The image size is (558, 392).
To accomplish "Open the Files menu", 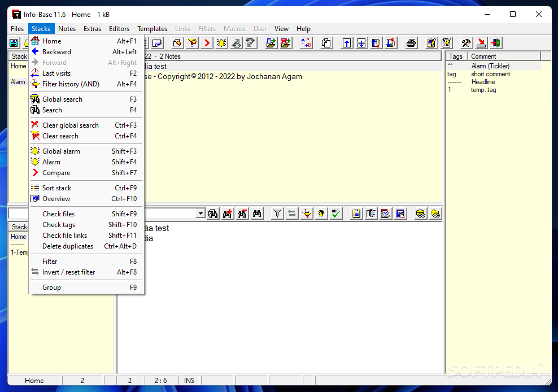I will tap(17, 29).
